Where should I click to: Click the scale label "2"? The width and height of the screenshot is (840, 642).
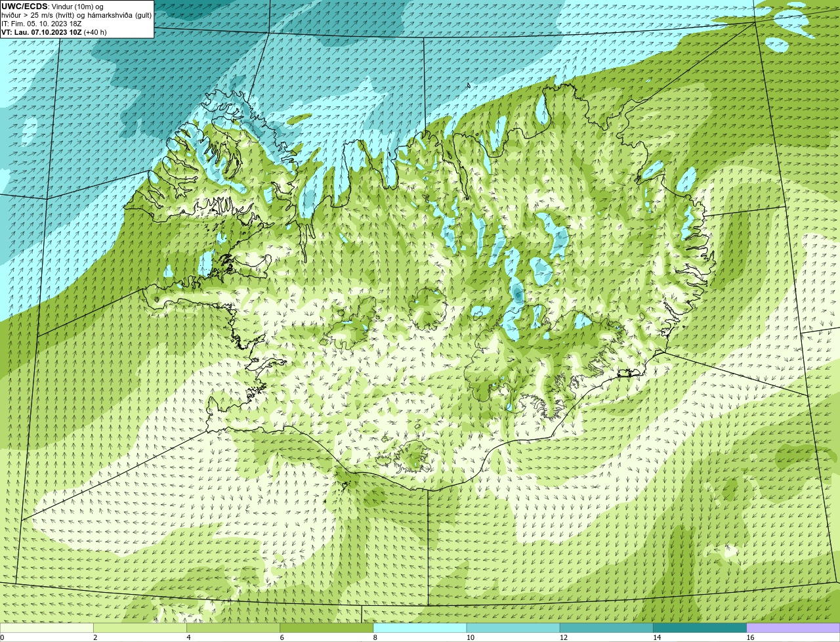95,637
